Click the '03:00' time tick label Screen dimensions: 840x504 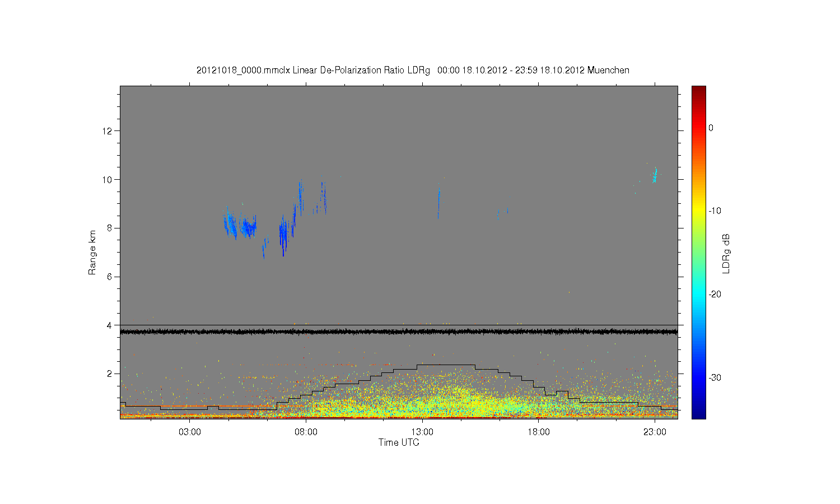point(189,432)
